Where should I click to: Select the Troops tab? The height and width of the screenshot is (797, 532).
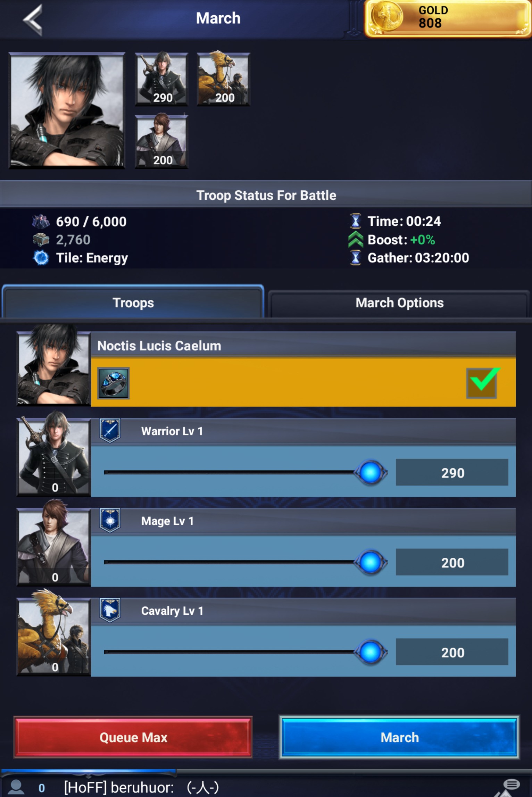pyautogui.click(x=133, y=302)
